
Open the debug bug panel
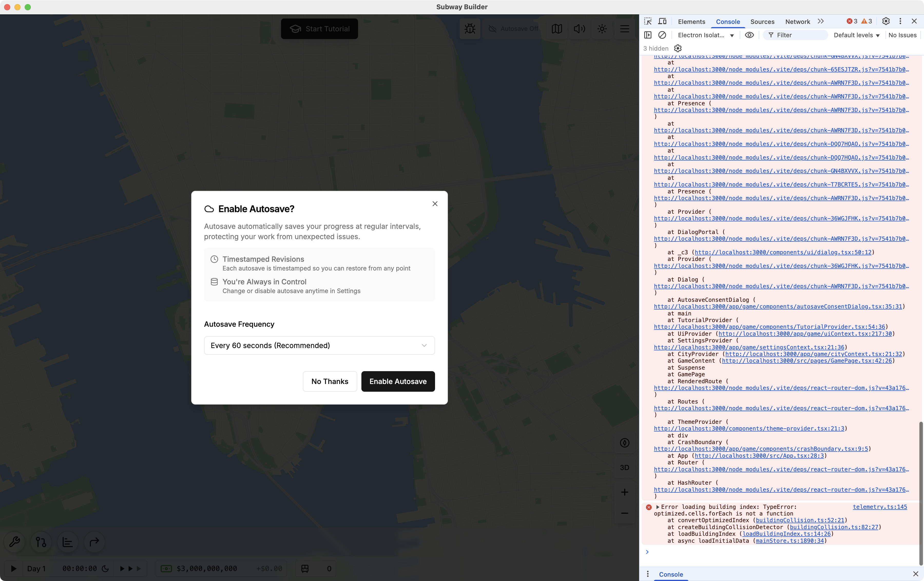point(470,29)
